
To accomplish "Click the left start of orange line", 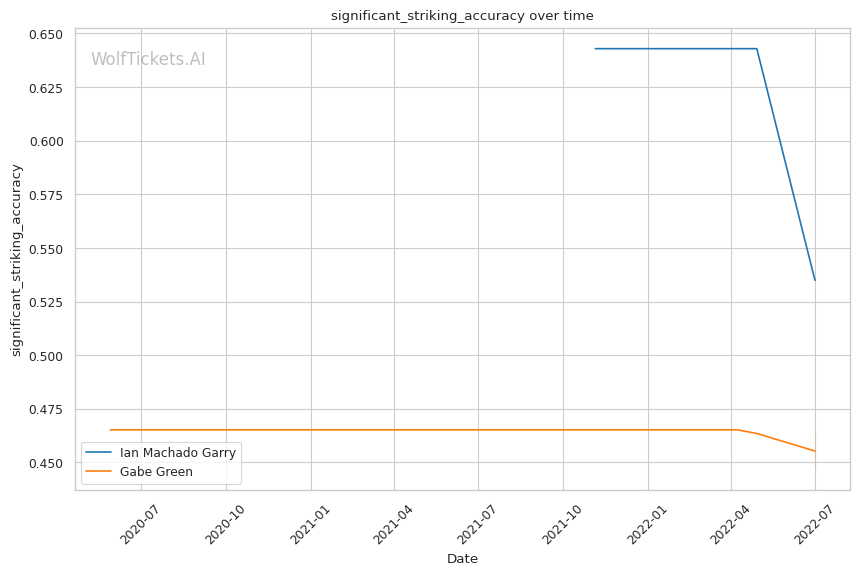I will (x=110, y=430).
